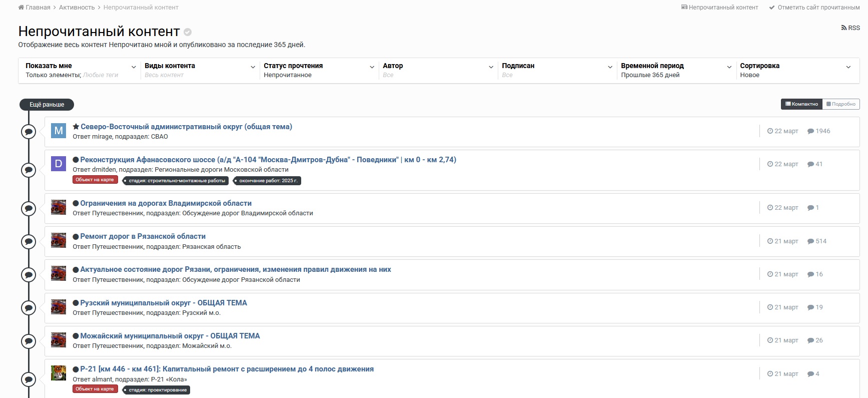Image resolution: width=868 pixels, height=398 pixels.
Task: Click the Непрочитанный контент top-right link
Action: (719, 8)
